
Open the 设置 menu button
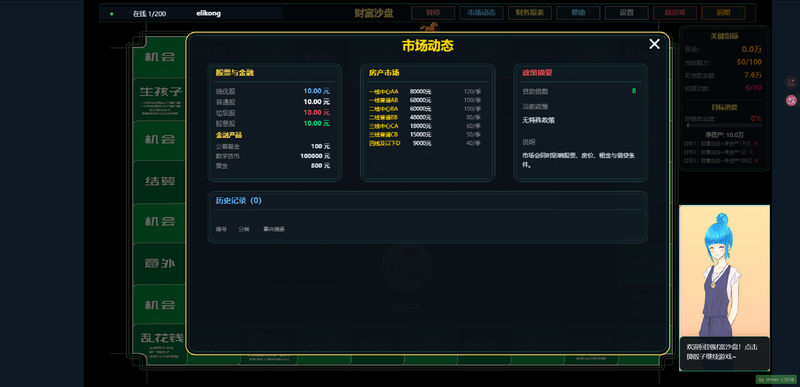point(627,13)
